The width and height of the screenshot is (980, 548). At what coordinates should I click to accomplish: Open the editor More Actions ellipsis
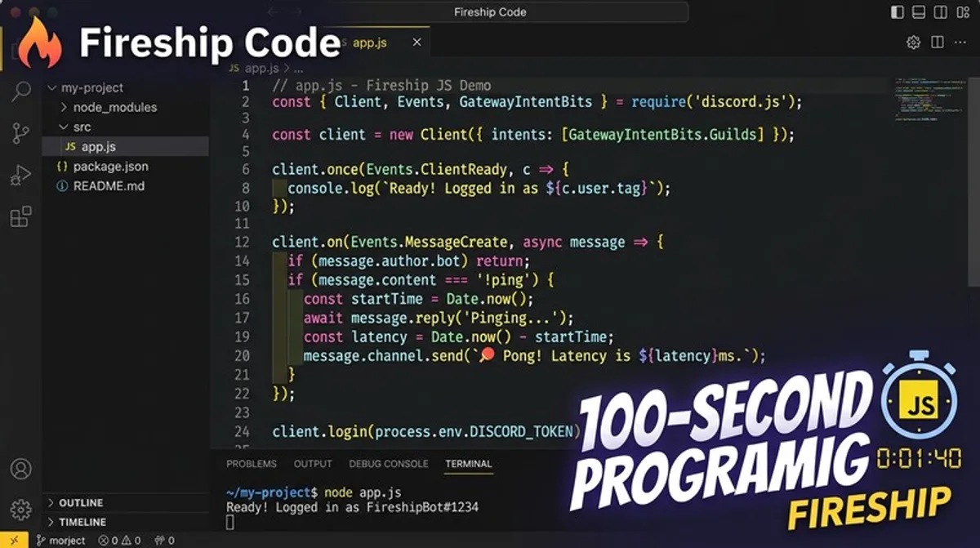[960, 42]
